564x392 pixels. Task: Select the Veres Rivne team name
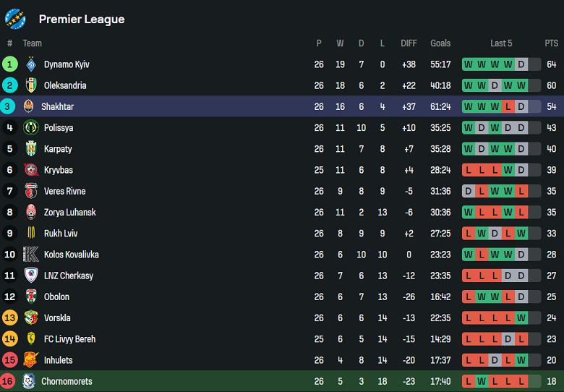[x=64, y=192]
